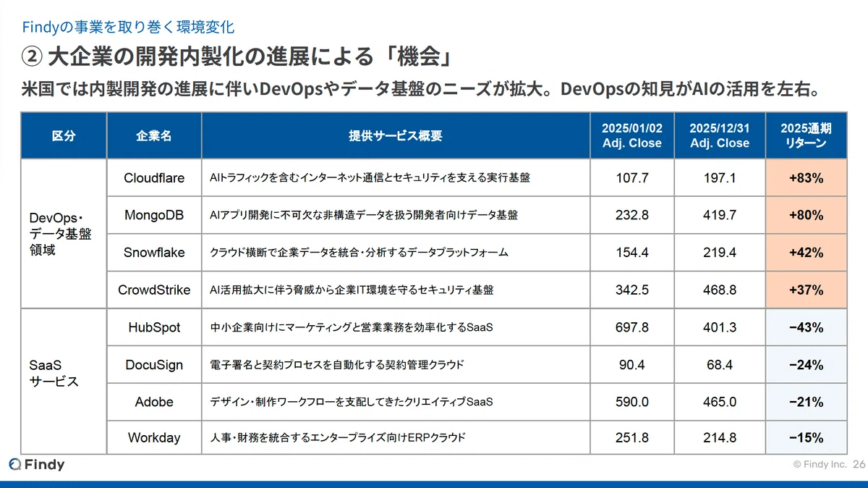Click the −21% return cell
This screenshot has width=868, height=488.
[x=807, y=402]
